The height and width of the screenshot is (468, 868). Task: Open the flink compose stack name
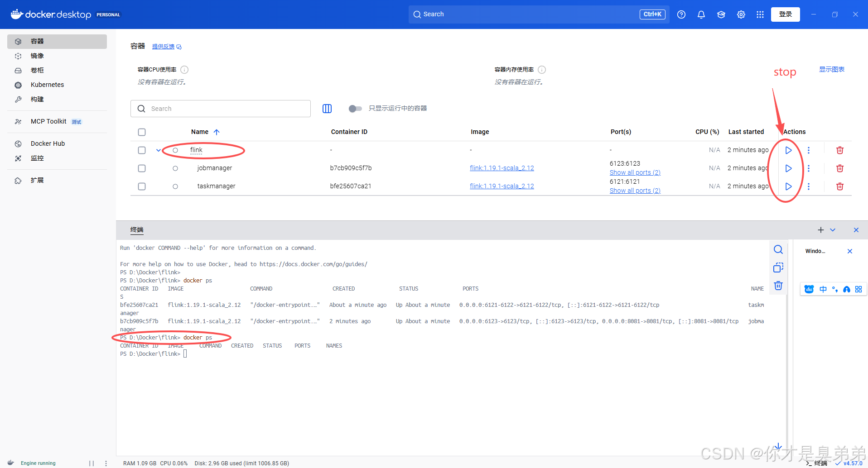pyautogui.click(x=196, y=150)
